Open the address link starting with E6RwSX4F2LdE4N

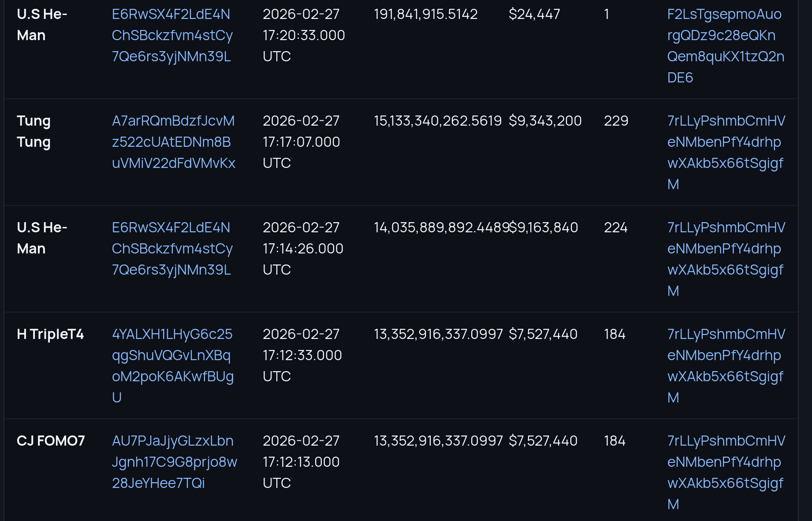(x=172, y=35)
